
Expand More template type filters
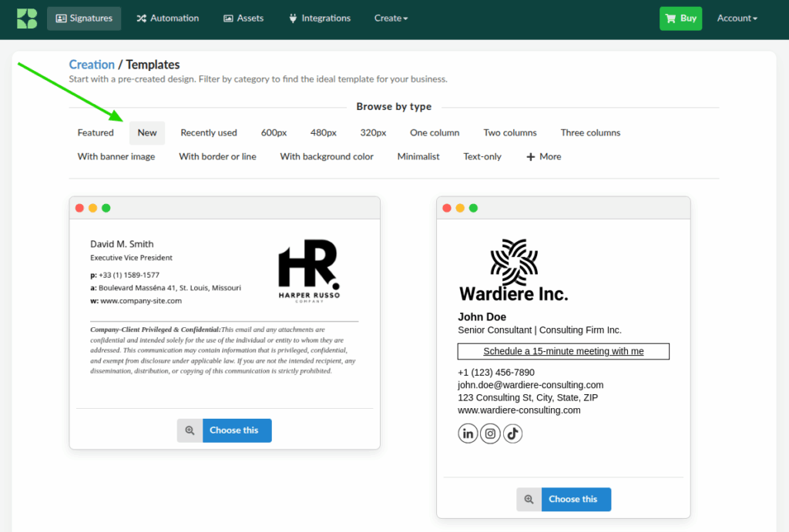point(543,156)
